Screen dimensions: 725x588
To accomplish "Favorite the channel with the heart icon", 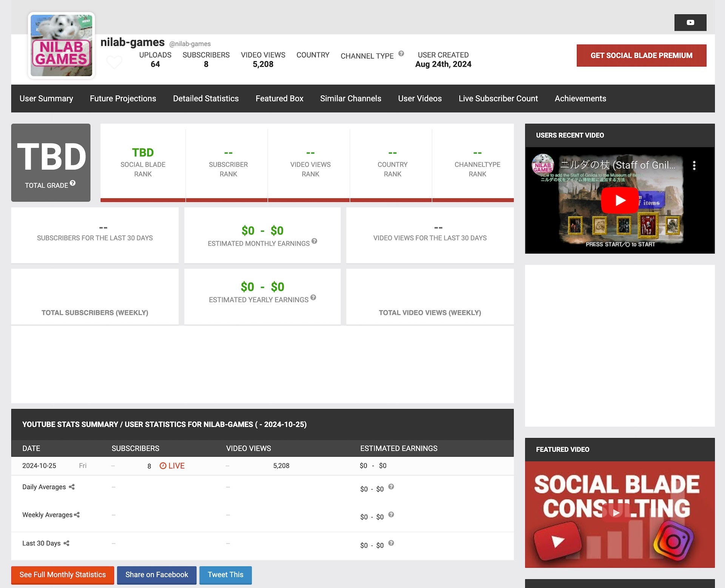I will [x=114, y=62].
